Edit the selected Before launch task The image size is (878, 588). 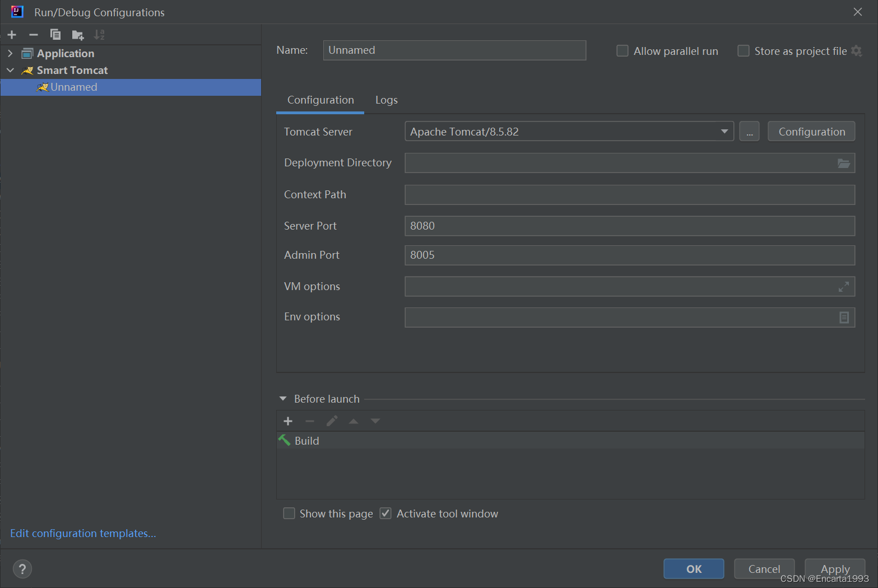(332, 421)
